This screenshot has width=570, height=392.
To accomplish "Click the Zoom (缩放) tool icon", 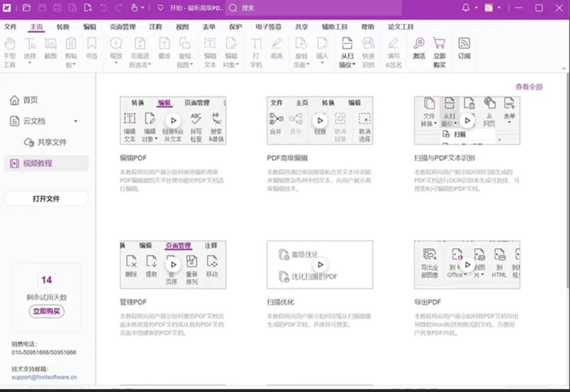I will (116, 44).
